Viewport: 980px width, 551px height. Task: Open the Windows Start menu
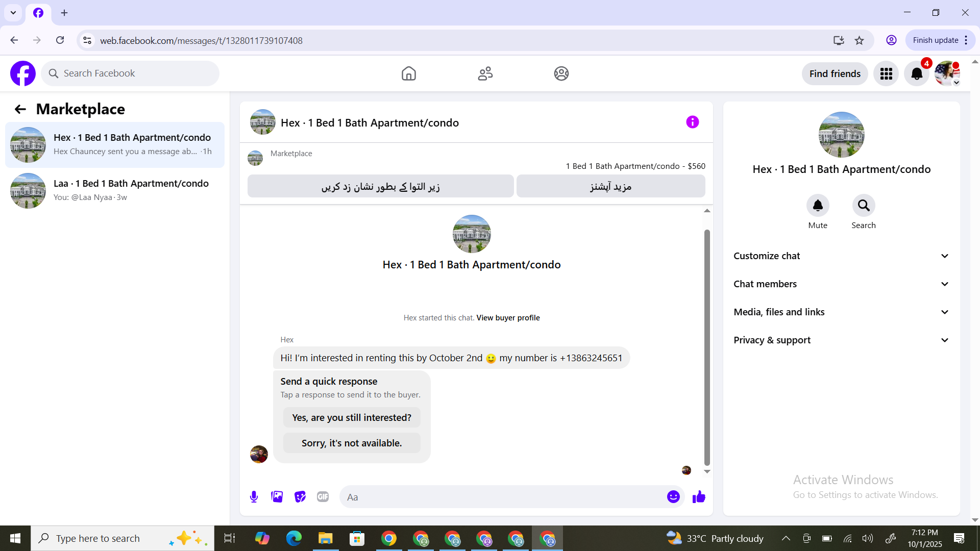tap(15, 538)
